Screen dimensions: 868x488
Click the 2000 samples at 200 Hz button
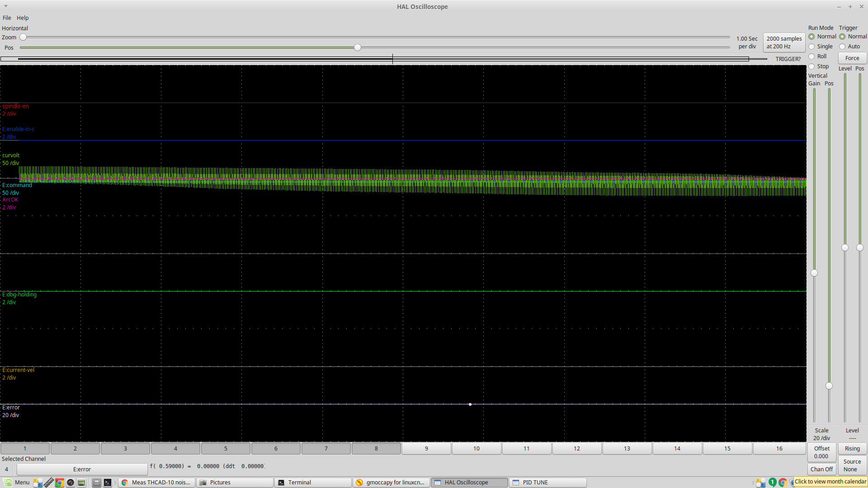tap(784, 42)
